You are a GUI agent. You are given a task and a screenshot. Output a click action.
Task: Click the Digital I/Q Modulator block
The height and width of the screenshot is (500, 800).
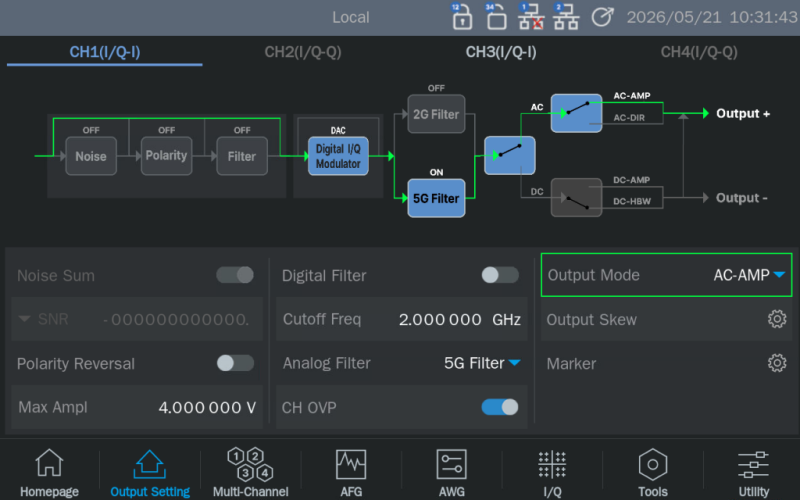tap(338, 156)
